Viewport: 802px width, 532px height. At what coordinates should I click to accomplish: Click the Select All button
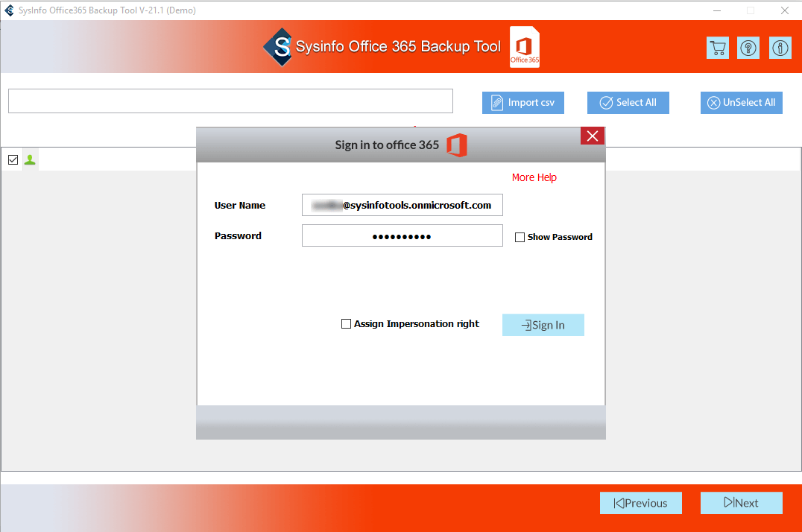(x=628, y=103)
